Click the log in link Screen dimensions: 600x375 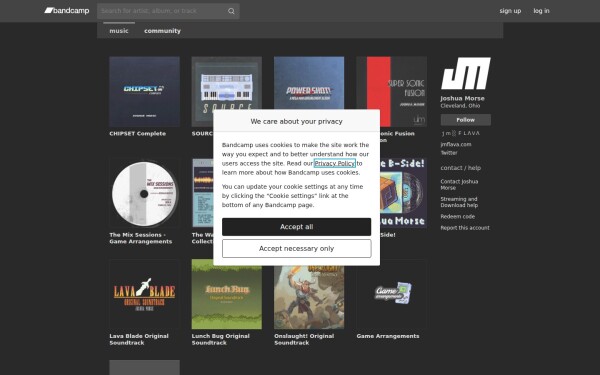coord(541,11)
